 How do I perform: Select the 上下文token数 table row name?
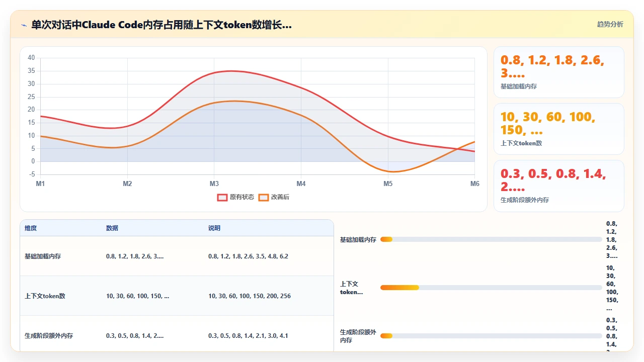tap(45, 296)
